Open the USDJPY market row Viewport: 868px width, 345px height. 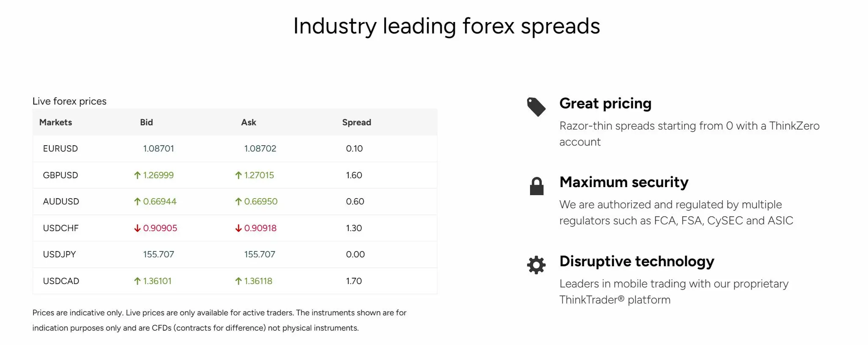pyautogui.click(x=235, y=254)
